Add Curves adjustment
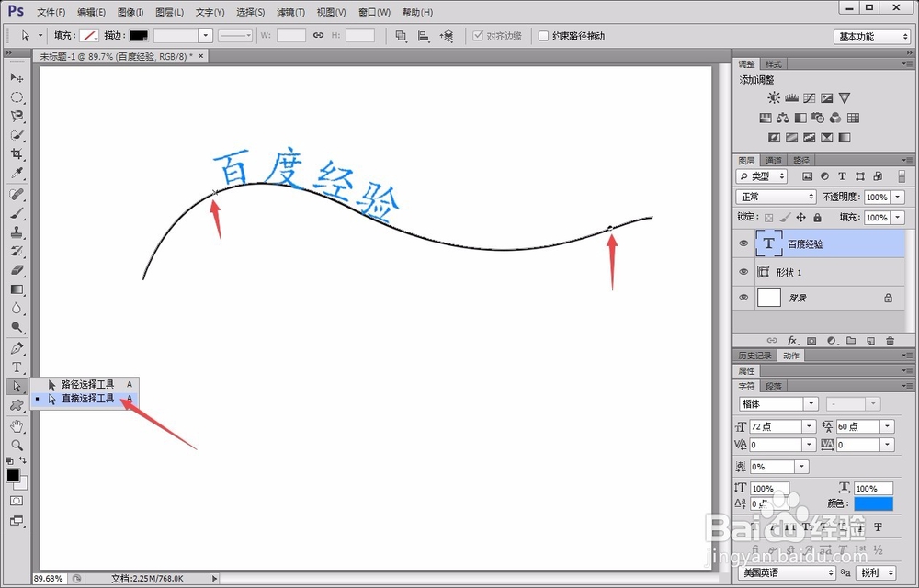 pyautogui.click(x=810, y=97)
